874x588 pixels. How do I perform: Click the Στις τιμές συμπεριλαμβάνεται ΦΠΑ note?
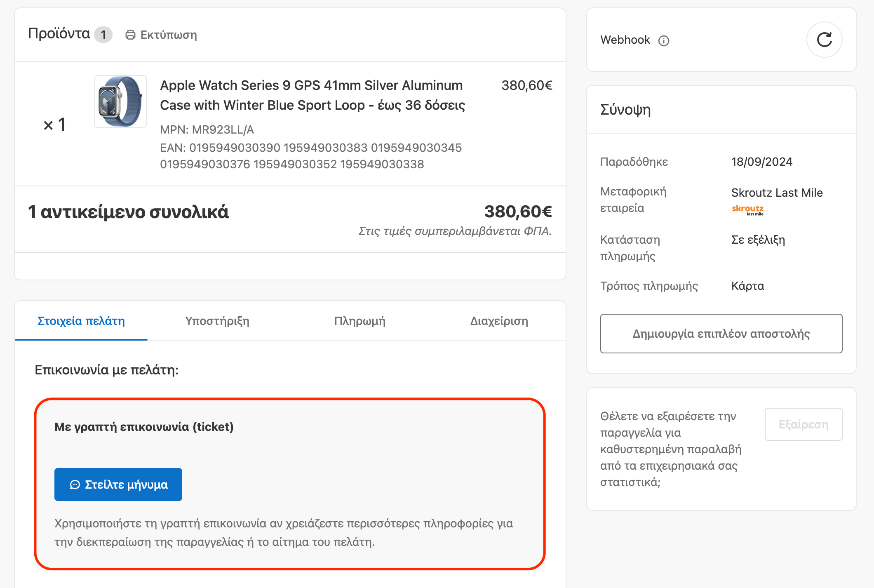pyautogui.click(x=455, y=231)
